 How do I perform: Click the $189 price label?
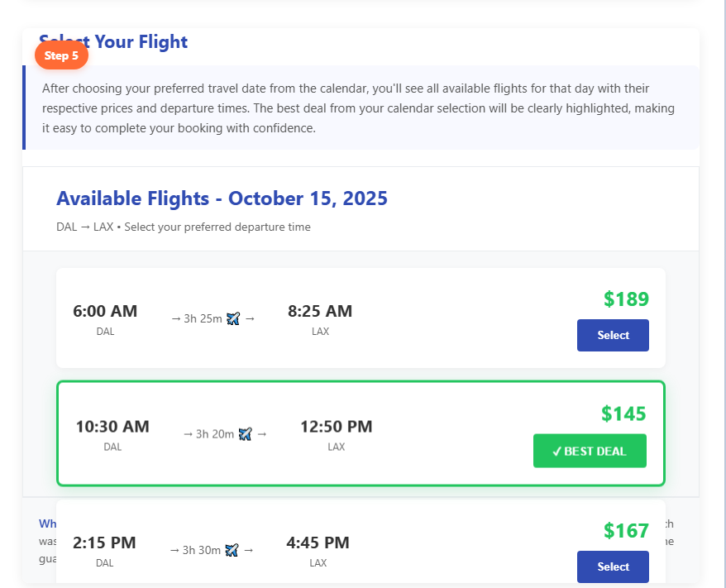point(626,299)
